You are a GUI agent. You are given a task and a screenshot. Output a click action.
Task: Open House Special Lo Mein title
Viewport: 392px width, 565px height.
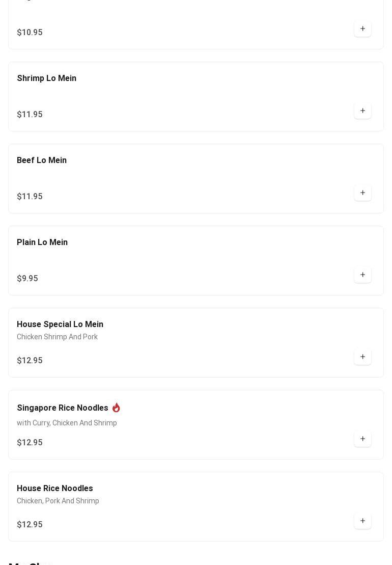pos(60,325)
